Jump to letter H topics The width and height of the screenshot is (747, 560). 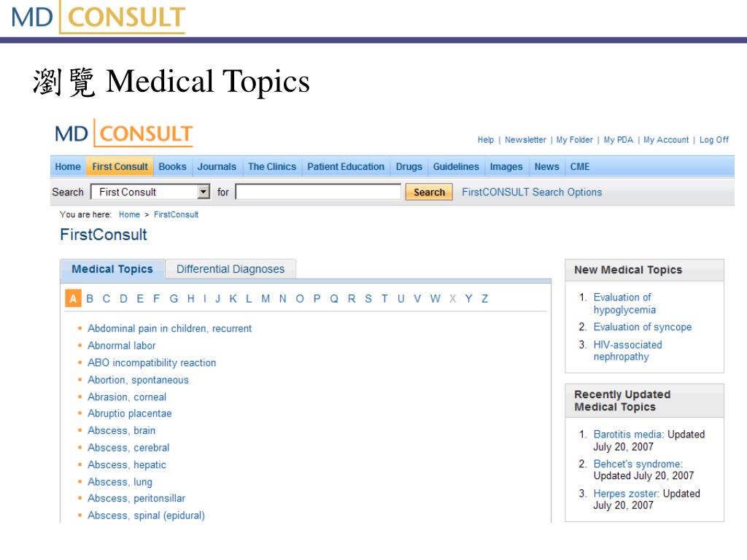(x=190, y=298)
